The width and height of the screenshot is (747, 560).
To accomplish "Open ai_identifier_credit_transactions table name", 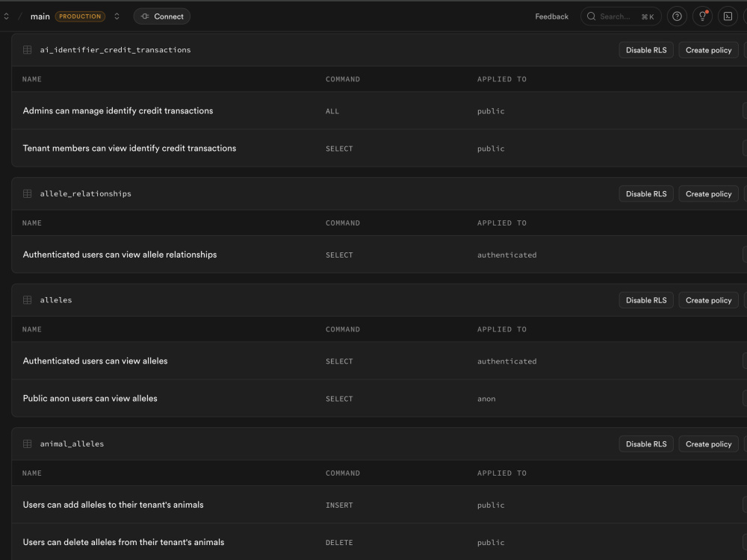I will [x=115, y=50].
